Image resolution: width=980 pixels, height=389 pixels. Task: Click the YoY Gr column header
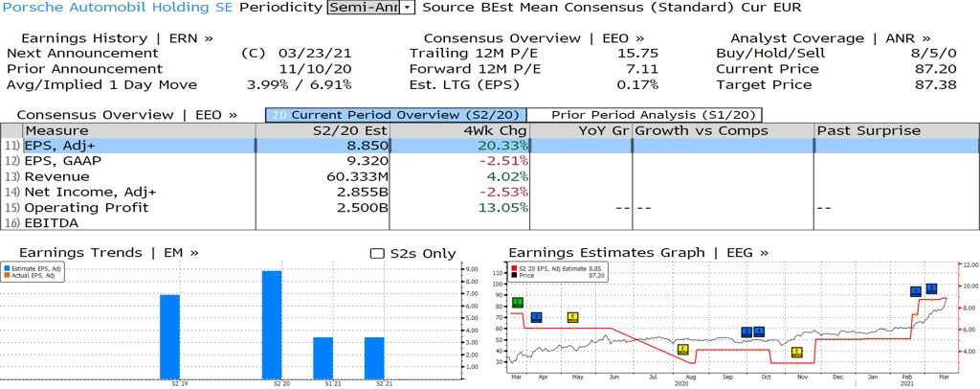[x=581, y=130]
